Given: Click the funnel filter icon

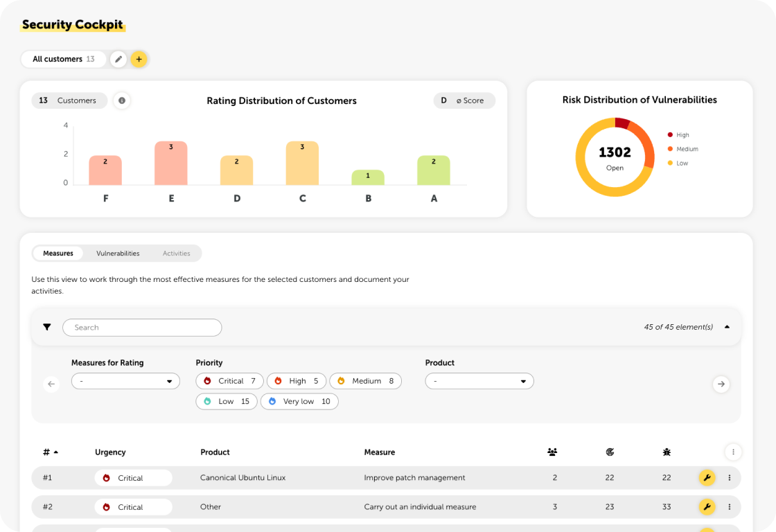Looking at the screenshot, I should click(x=47, y=327).
